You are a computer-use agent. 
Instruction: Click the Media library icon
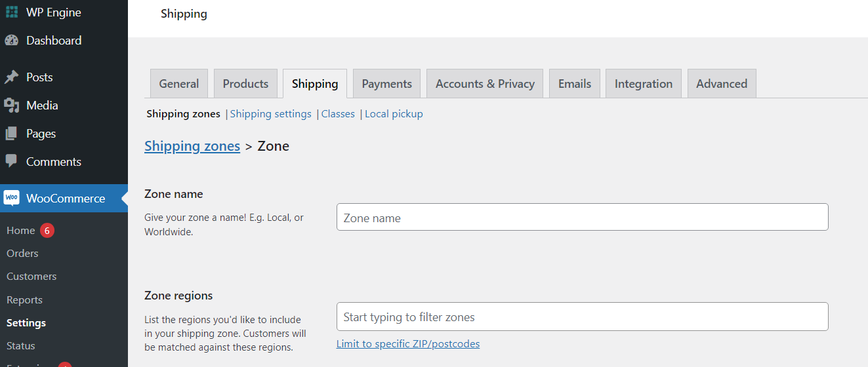coord(11,106)
